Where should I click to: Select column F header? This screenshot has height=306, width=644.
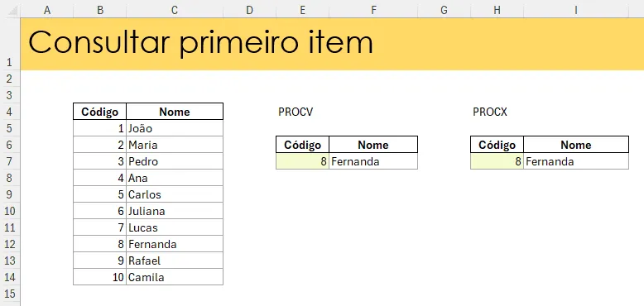point(373,10)
